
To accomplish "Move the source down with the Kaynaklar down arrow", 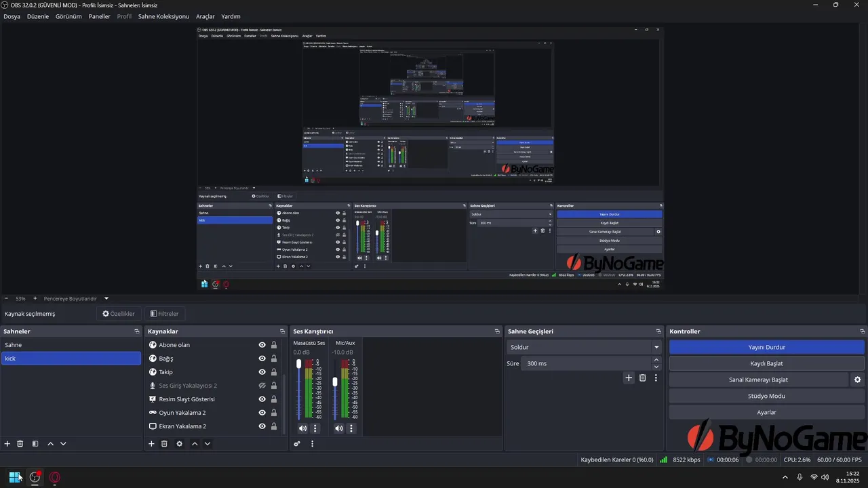I will (x=208, y=444).
